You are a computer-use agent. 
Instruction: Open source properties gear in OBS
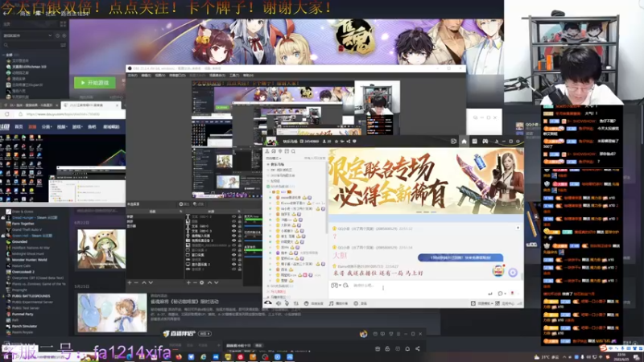click(202, 283)
